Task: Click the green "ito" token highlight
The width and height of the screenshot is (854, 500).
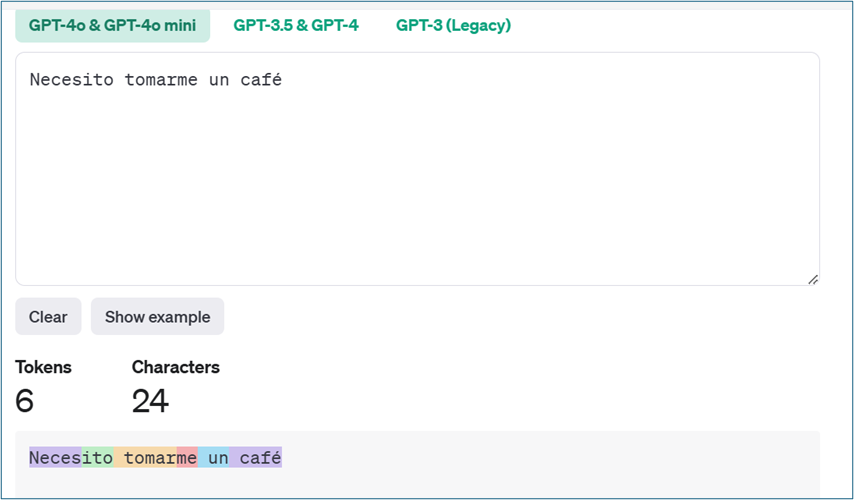Action: [x=97, y=458]
